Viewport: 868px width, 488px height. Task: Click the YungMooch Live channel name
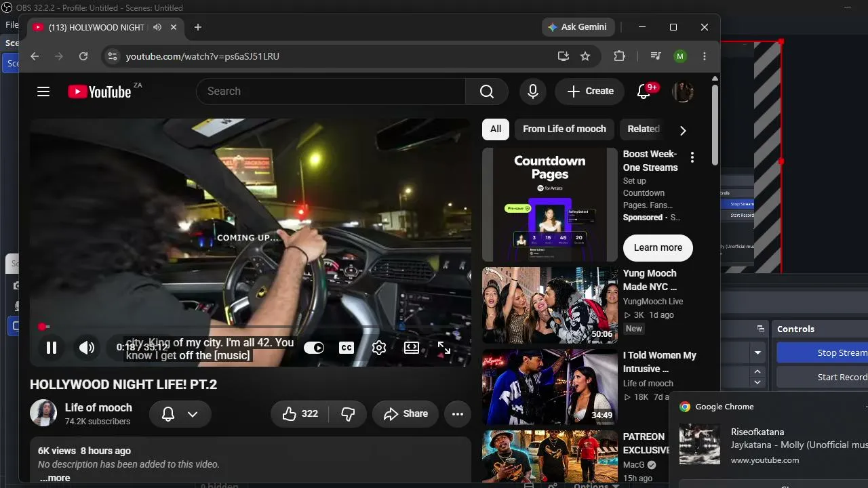[x=653, y=302]
